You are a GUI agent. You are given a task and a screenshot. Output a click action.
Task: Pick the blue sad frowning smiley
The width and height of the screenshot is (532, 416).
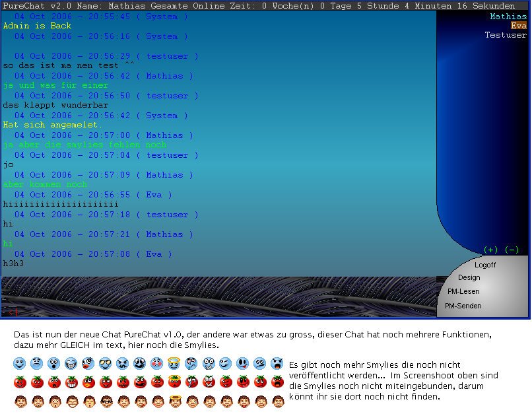tap(37, 363)
